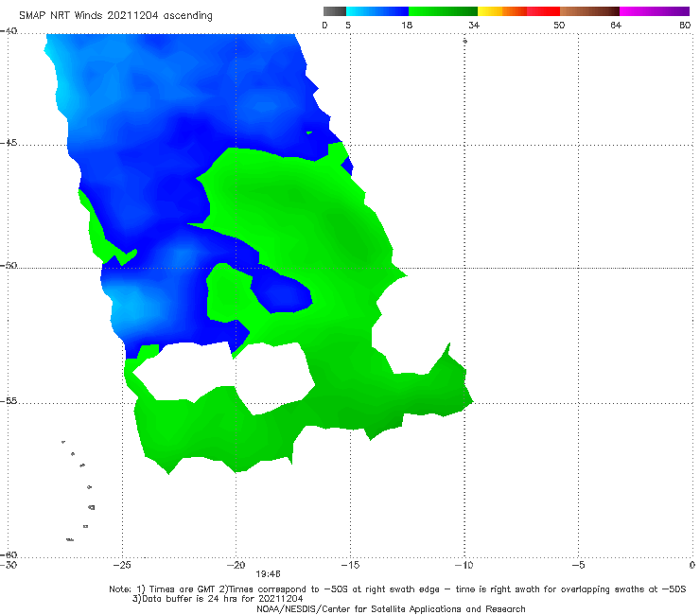Click the gray segment of the color bar

coord(335,11)
